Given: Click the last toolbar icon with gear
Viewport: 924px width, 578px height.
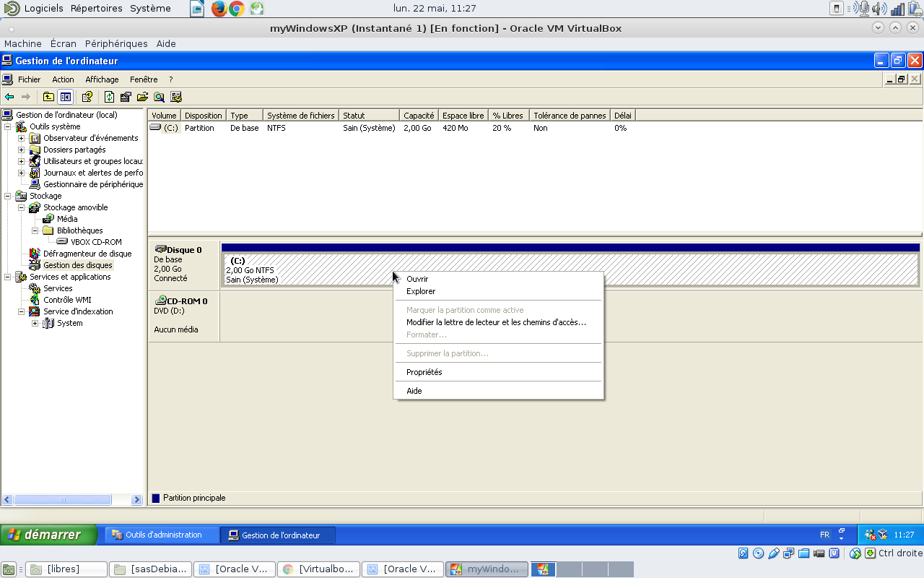Looking at the screenshot, I should 175,97.
